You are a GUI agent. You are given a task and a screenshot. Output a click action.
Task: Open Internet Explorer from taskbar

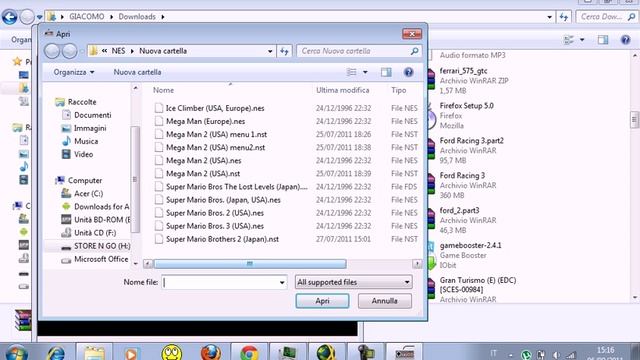pyautogui.click(x=56, y=353)
